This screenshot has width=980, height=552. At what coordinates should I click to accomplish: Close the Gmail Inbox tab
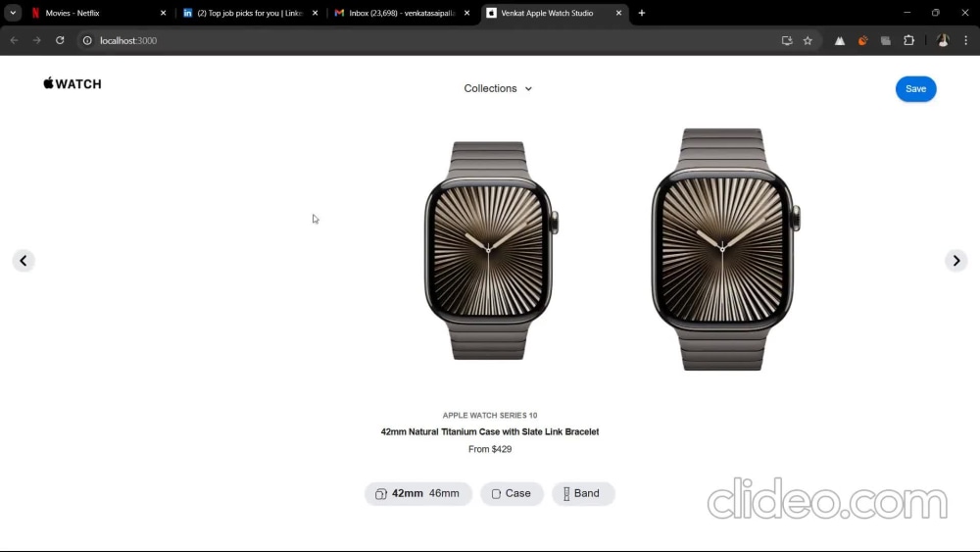click(x=466, y=13)
